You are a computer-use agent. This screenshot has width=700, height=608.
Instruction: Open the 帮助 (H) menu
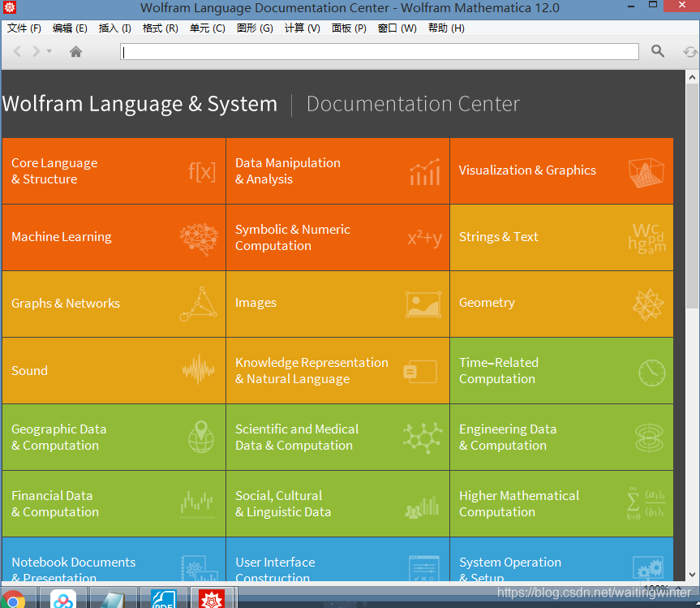tap(446, 28)
